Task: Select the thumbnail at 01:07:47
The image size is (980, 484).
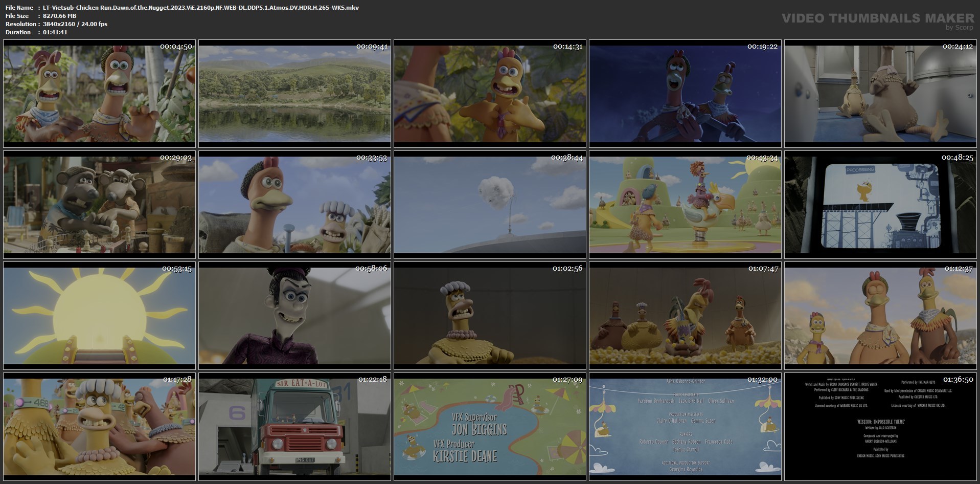Action: [x=685, y=316]
